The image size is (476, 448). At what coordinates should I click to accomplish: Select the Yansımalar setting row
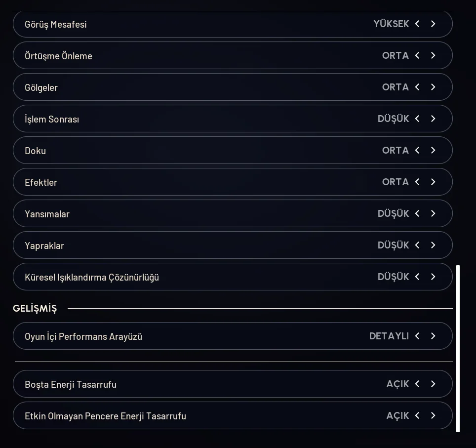click(198, 214)
